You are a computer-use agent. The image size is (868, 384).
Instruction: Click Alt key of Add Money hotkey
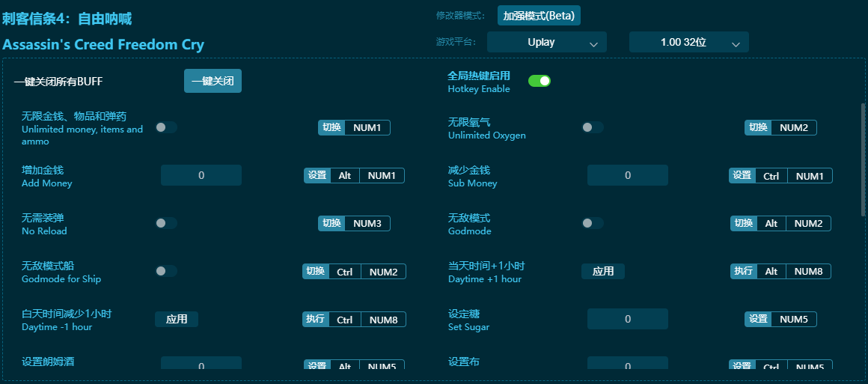(x=345, y=176)
